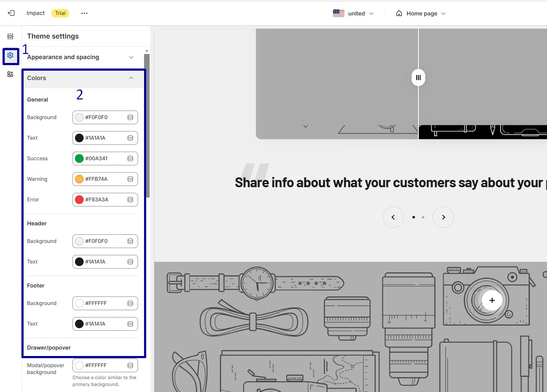
Task: Select the Theme settings gear icon
Action: coord(10,56)
